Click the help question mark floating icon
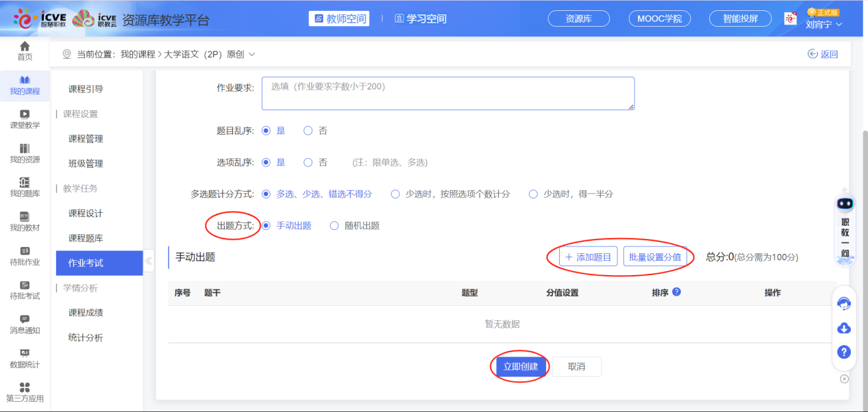Viewport: 868px width, 412px height. [x=844, y=352]
